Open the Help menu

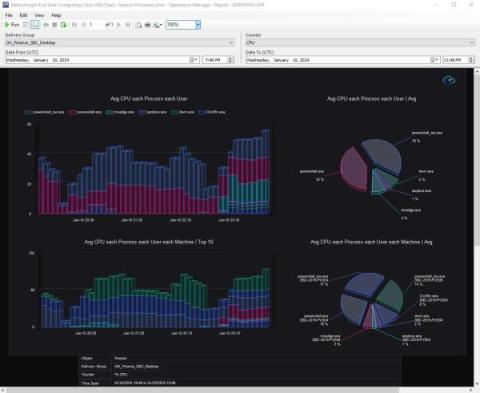click(x=56, y=15)
